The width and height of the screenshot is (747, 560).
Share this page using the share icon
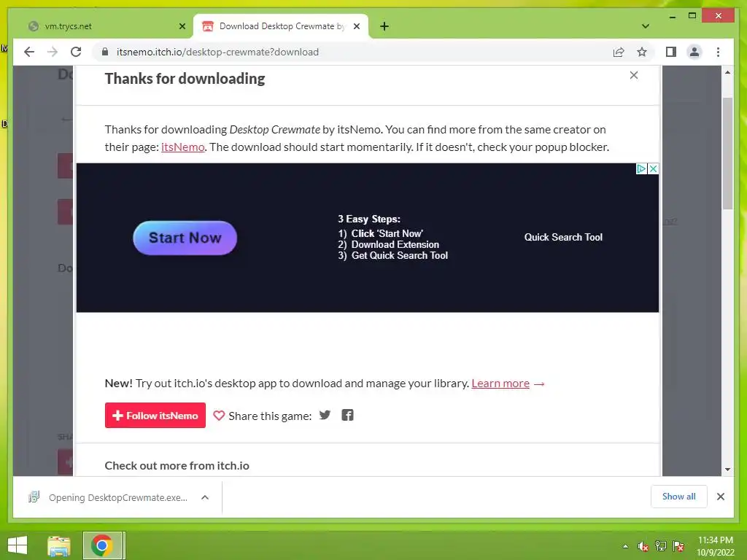click(619, 52)
